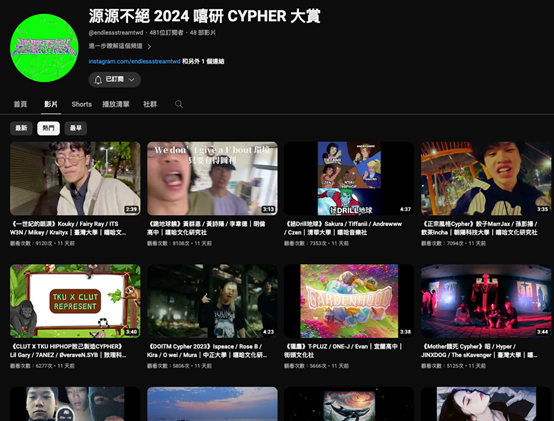The width and height of the screenshot is (554, 421).
Task: Open the 《正宗風格Cypher》 video title
Action: [479, 228]
